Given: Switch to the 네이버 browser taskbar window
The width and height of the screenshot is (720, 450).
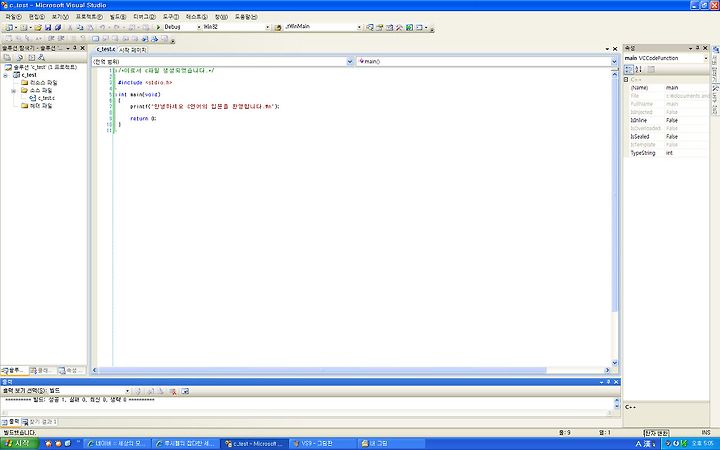Looking at the screenshot, I should (117, 444).
